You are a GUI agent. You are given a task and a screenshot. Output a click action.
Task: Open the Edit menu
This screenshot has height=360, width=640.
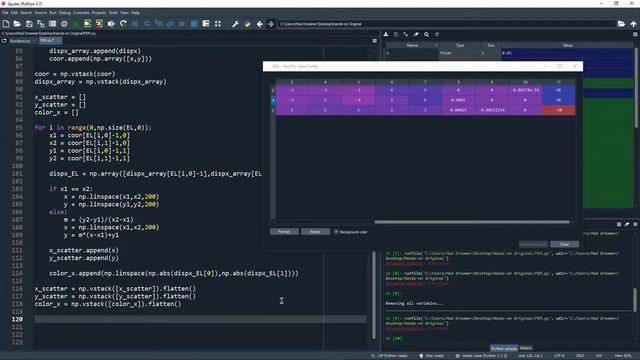(14, 13)
